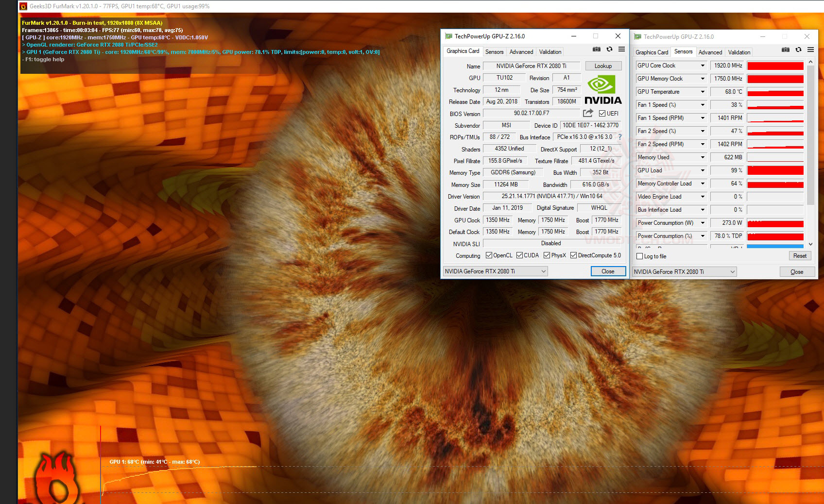Image resolution: width=824 pixels, height=504 pixels.
Task: Switch to Graphics Card tab in right GPU-Z window
Action: (652, 52)
